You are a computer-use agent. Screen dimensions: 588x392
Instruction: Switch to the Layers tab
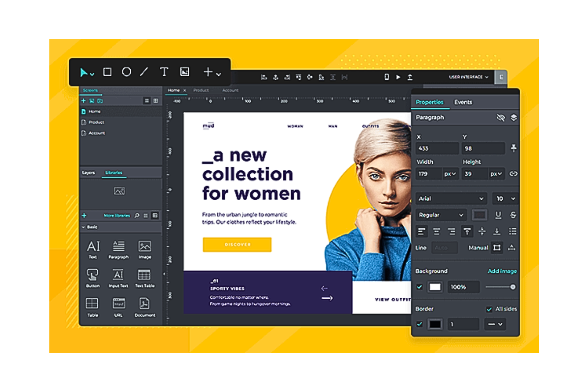pos(89,173)
